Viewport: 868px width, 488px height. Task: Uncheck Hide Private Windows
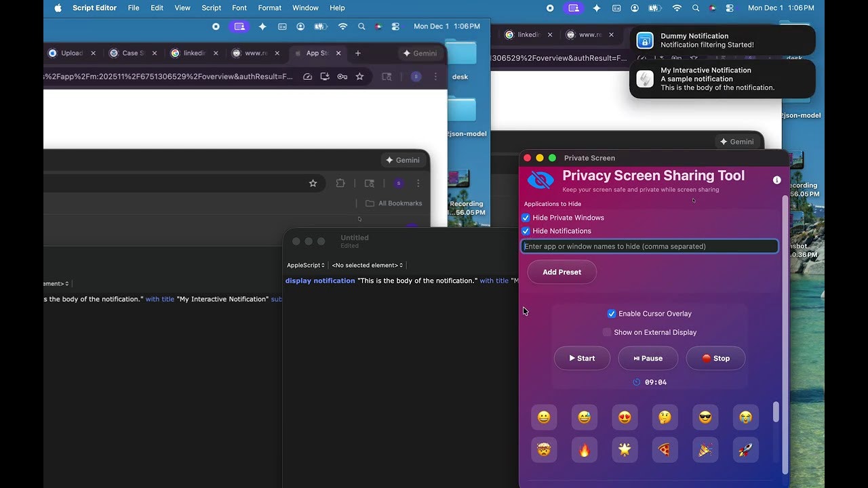(x=526, y=218)
